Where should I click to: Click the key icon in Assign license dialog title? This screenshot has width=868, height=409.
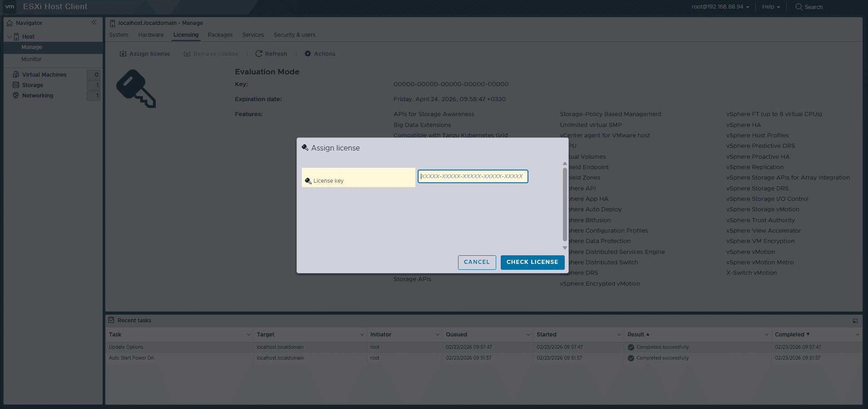(x=305, y=147)
